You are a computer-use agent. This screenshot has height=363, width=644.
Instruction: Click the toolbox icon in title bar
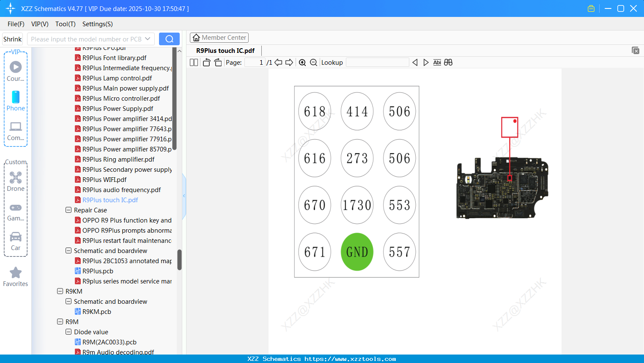[x=591, y=8]
